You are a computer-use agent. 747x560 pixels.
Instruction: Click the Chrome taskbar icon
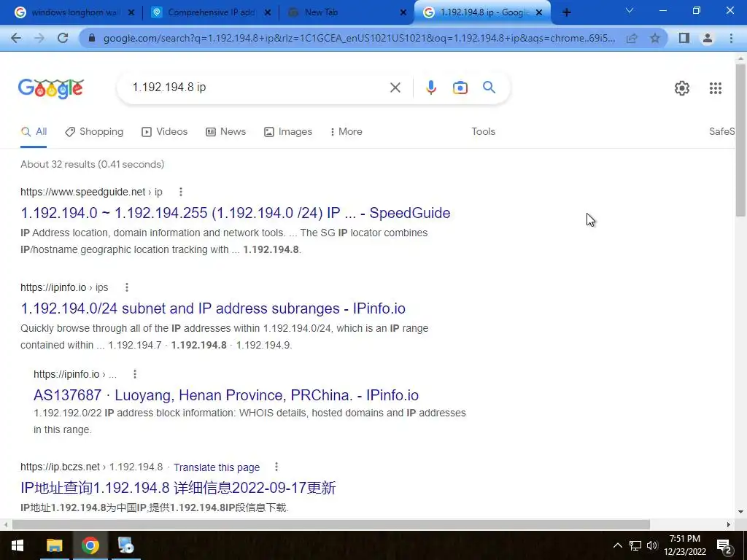point(90,545)
